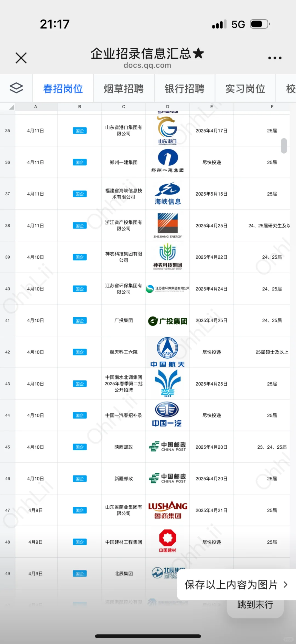Click 国企 tag in 山东省港口集团 row
The width and height of the screenshot is (296, 644).
80,131
